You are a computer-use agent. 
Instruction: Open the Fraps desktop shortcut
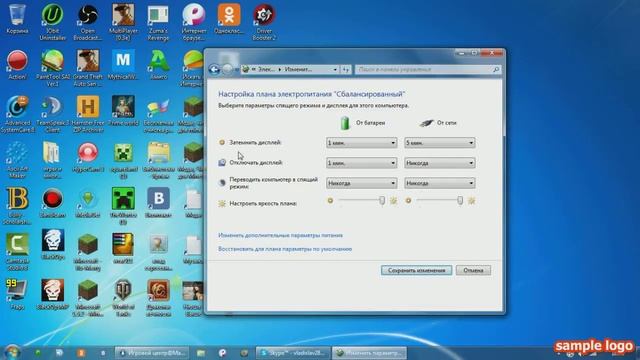point(17,294)
